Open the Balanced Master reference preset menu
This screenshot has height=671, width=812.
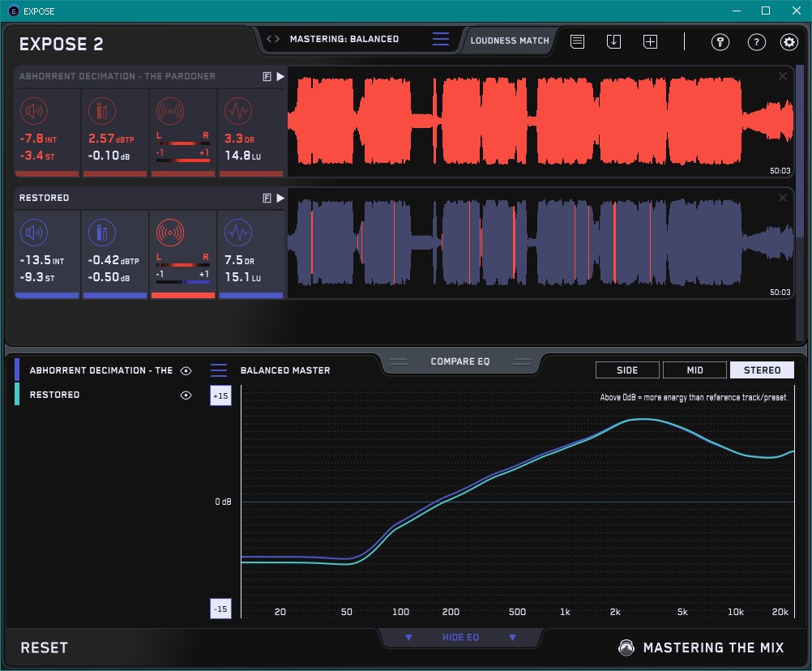click(219, 370)
